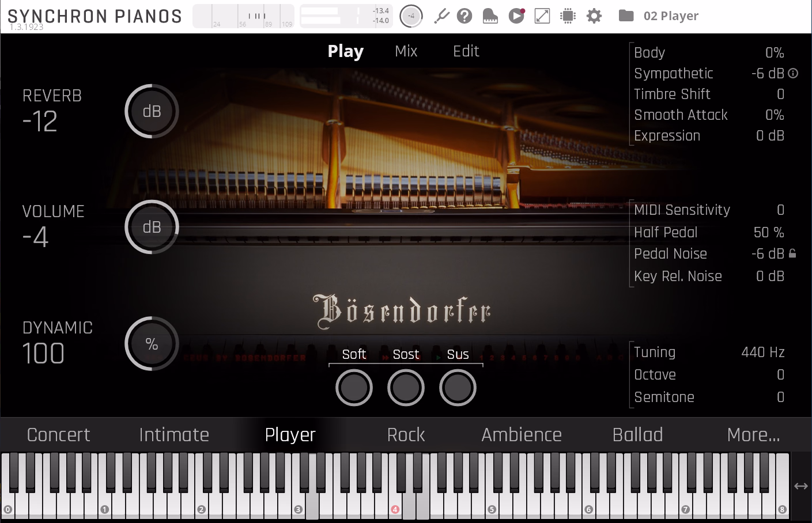Toggle the Sus pedal button
Viewport: 812px width, 523px height.
458,388
